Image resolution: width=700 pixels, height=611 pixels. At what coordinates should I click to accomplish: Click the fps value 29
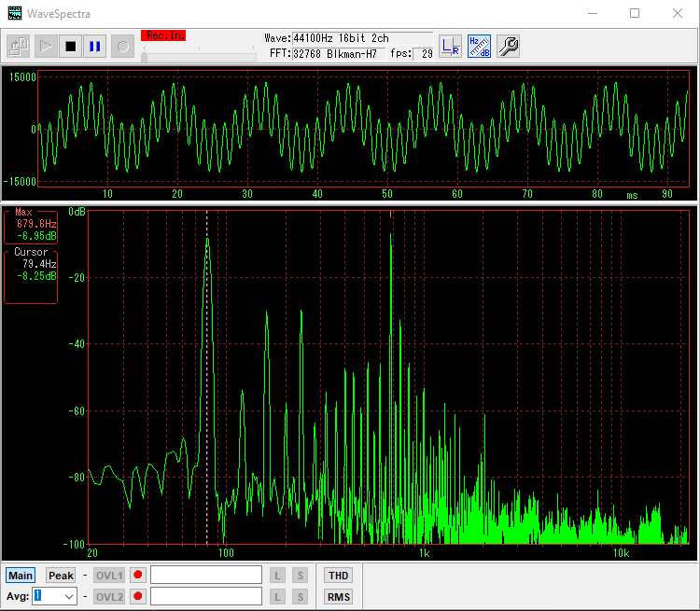coord(423,54)
